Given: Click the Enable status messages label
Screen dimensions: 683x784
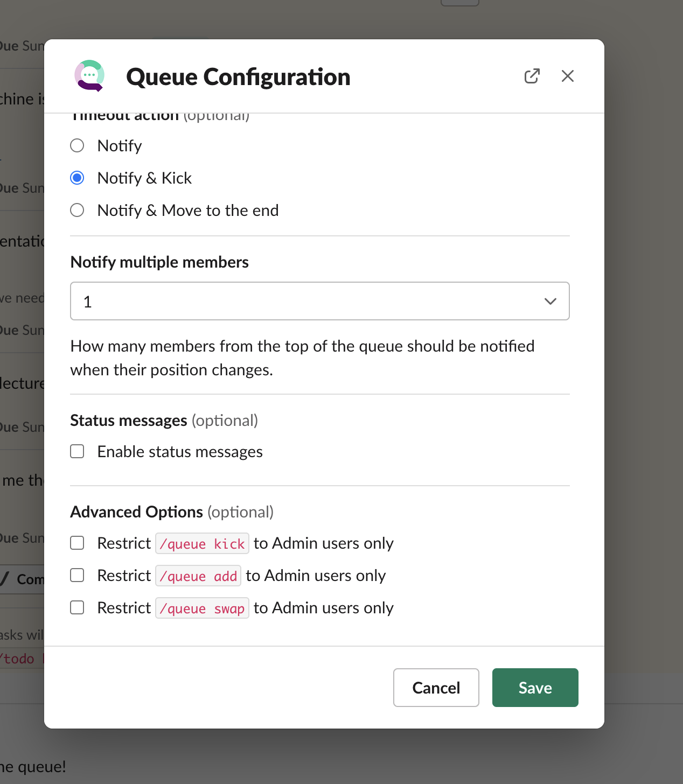Looking at the screenshot, I should point(180,451).
